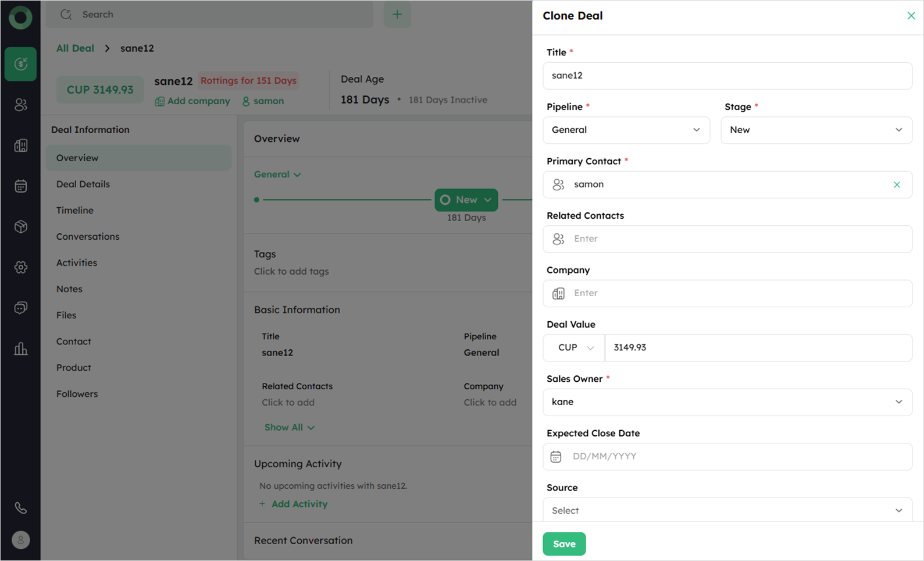This screenshot has height=561, width=924.
Task: Click the Title input field
Action: [727, 76]
